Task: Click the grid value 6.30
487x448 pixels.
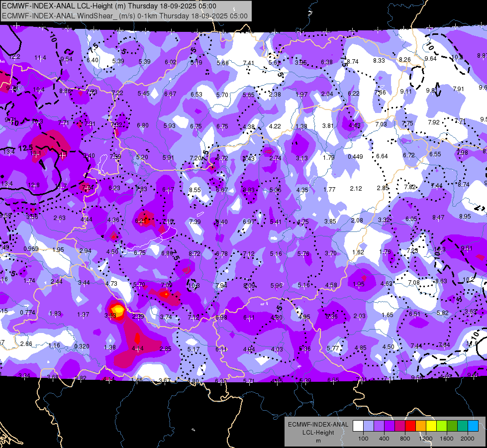Action: pyautogui.click(x=221, y=380)
